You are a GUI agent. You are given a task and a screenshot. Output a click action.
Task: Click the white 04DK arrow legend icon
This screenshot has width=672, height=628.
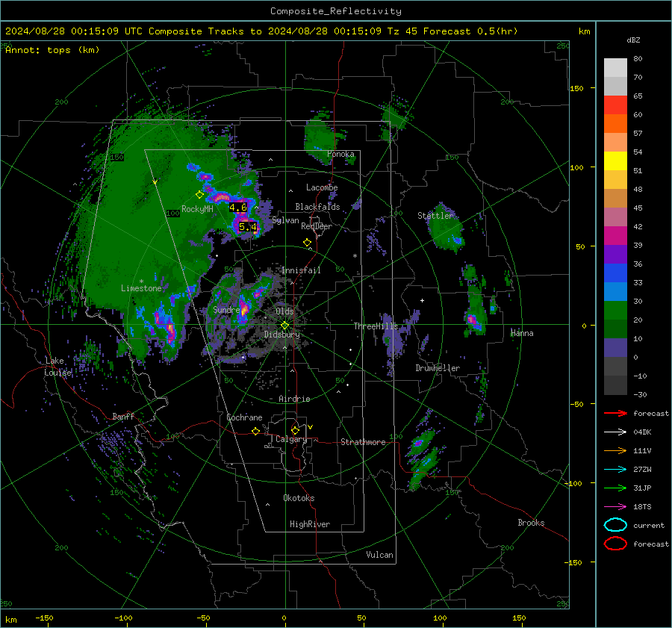point(615,432)
